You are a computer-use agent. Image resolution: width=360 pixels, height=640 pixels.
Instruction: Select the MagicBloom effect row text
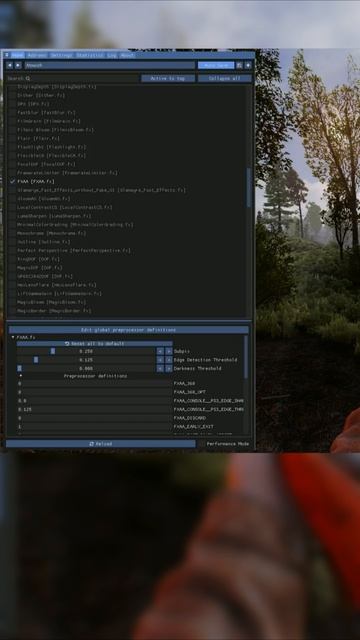52,302
